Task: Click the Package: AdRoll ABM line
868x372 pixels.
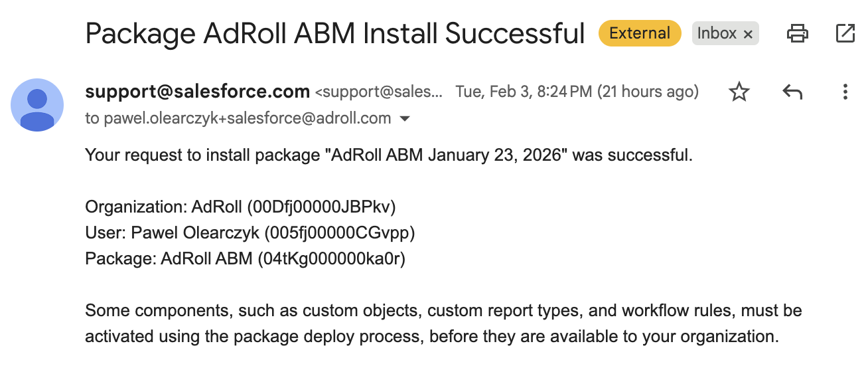Action: click(245, 259)
